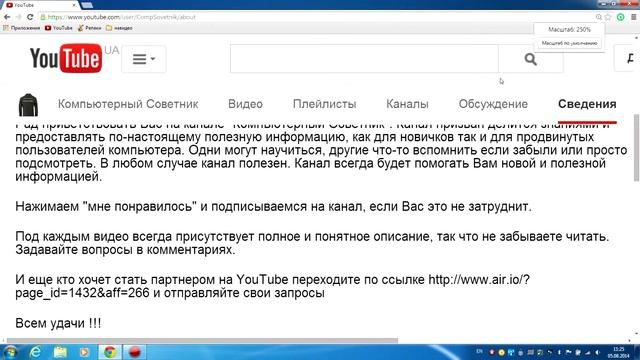Focus the YouTube search box

coord(364,59)
